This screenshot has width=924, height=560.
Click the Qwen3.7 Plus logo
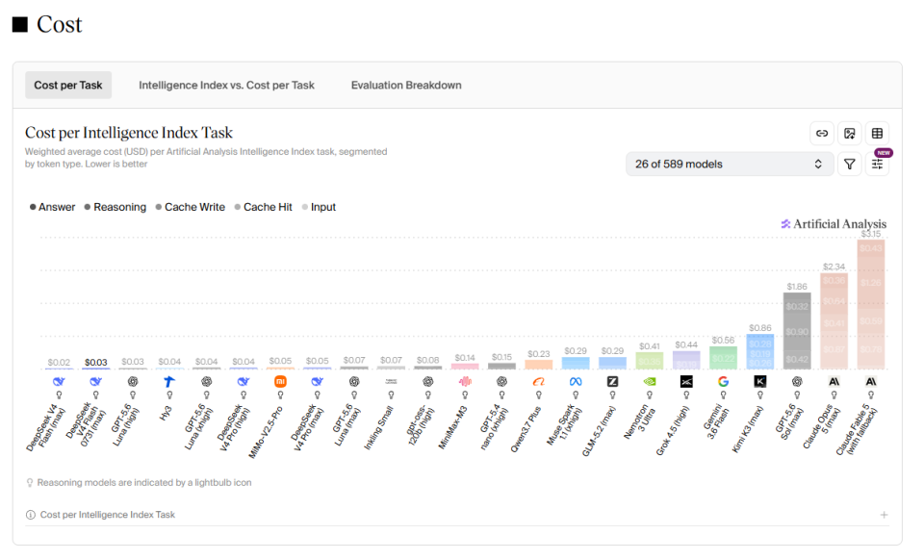[x=539, y=382]
